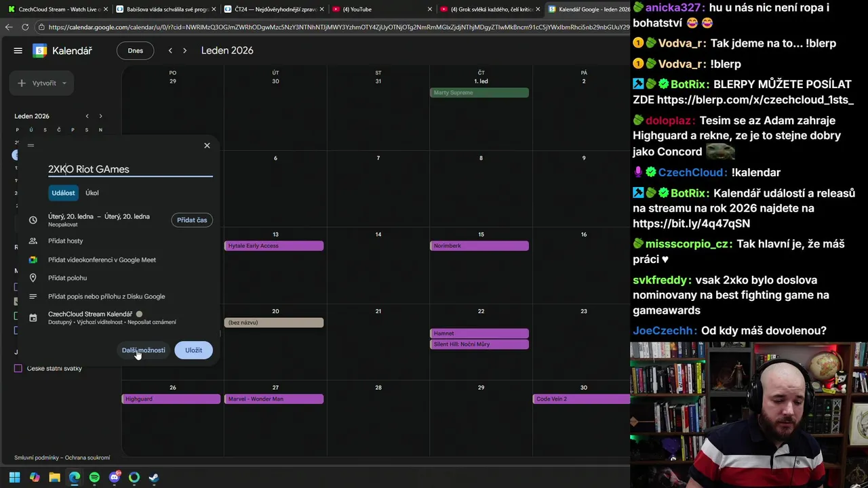Viewport: 868px width, 488px height.
Task: Show next month in the mini calendar
Action: pyautogui.click(x=100, y=116)
